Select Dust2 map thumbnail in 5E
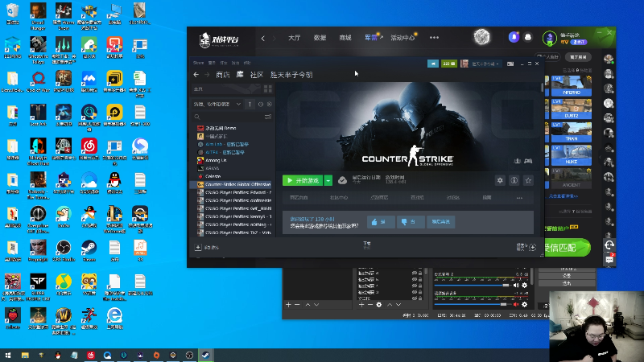This screenshot has width=644, height=362. [572, 109]
